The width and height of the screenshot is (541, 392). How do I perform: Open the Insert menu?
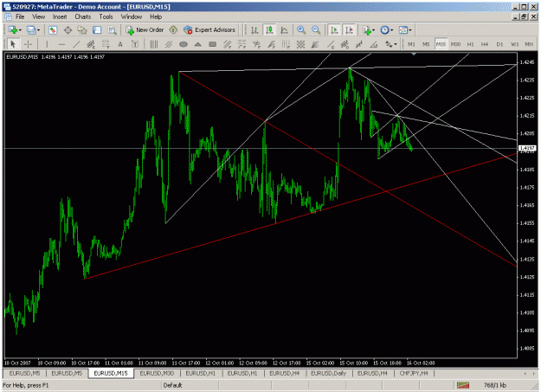tap(60, 16)
